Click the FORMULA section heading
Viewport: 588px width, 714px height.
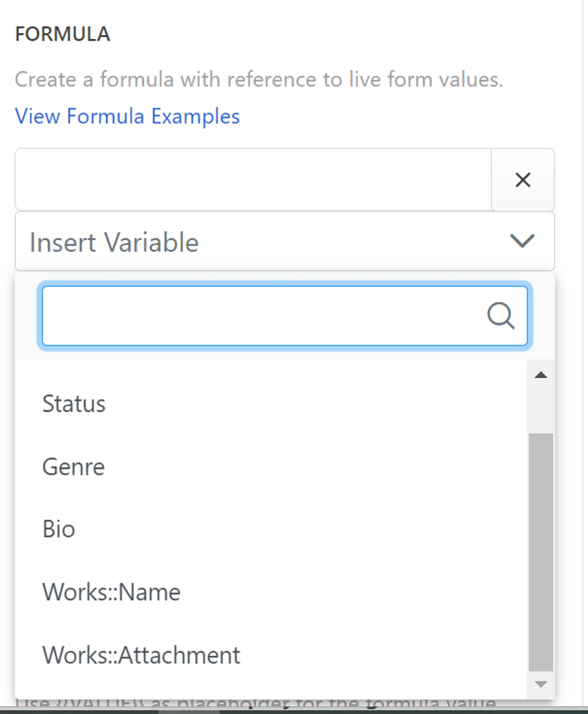pos(63,34)
